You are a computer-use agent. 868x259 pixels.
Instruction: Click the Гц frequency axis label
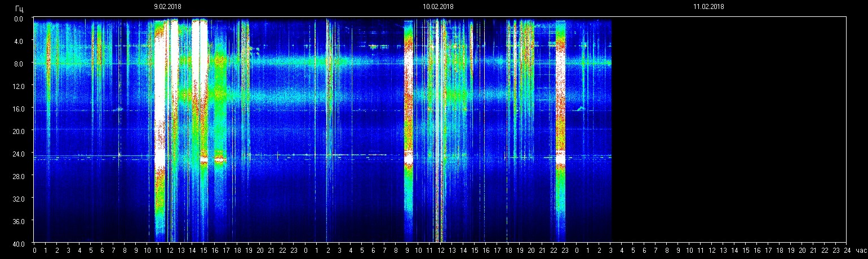[19, 8]
